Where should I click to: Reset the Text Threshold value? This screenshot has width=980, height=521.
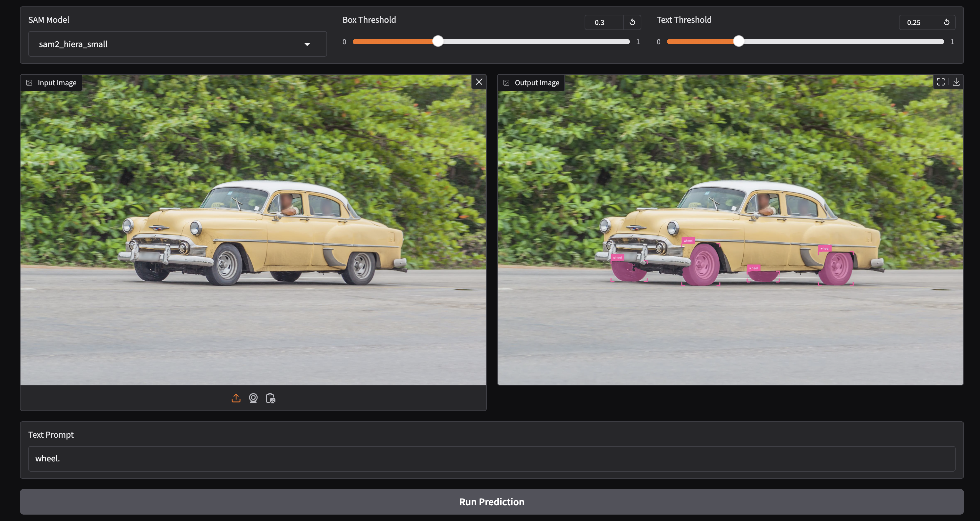(947, 22)
